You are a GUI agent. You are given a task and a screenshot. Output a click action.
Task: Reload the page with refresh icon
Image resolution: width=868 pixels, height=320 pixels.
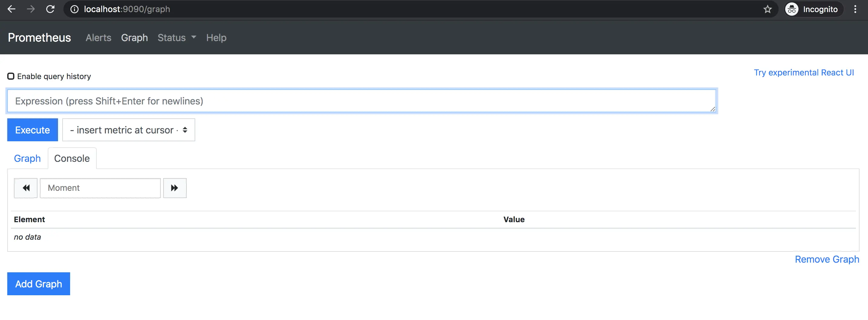pyautogui.click(x=50, y=9)
